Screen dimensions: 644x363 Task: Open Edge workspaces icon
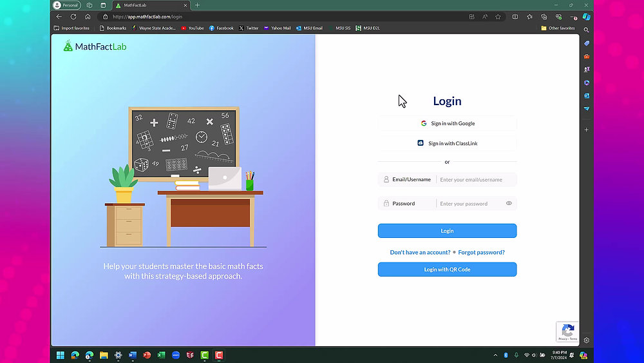(89, 5)
